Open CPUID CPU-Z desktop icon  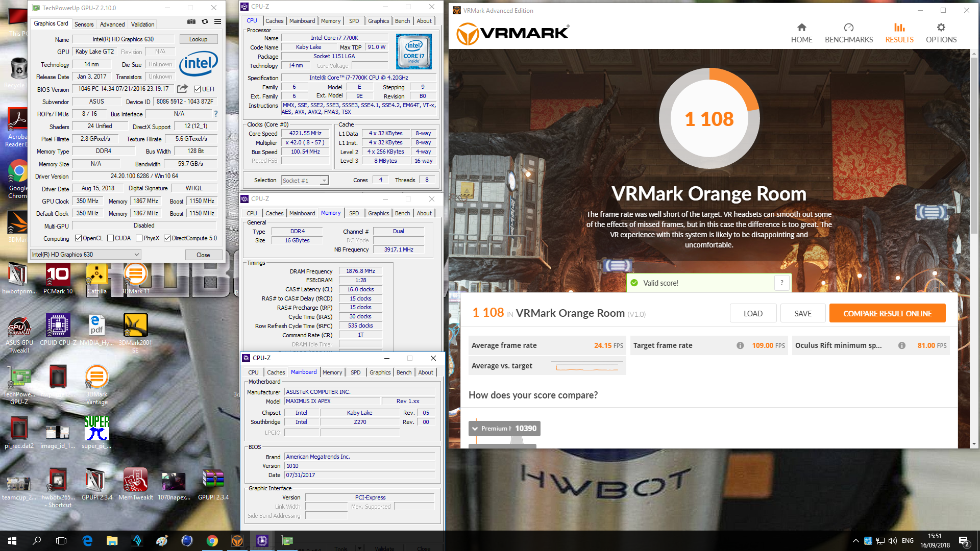click(x=58, y=330)
